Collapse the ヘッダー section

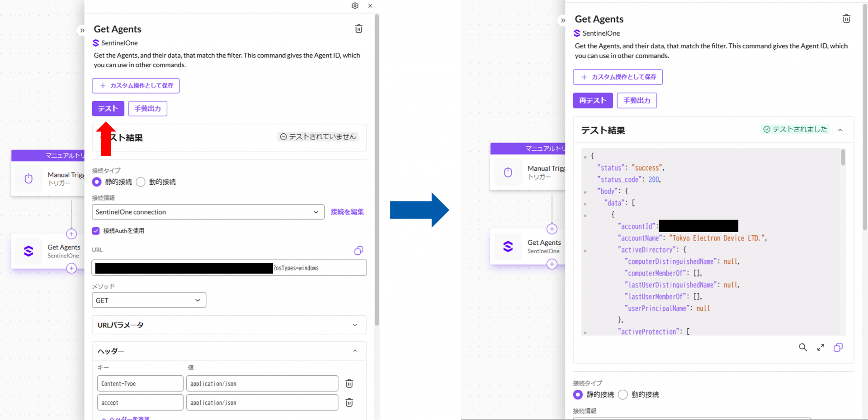354,351
